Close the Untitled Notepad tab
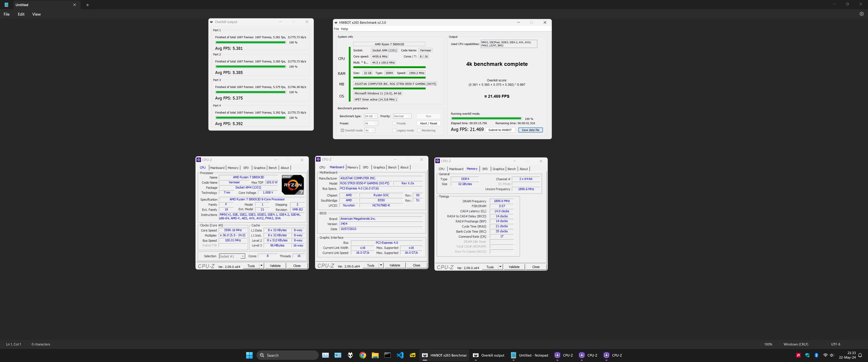Viewport: 868px width, 362px height. pyautogui.click(x=74, y=5)
